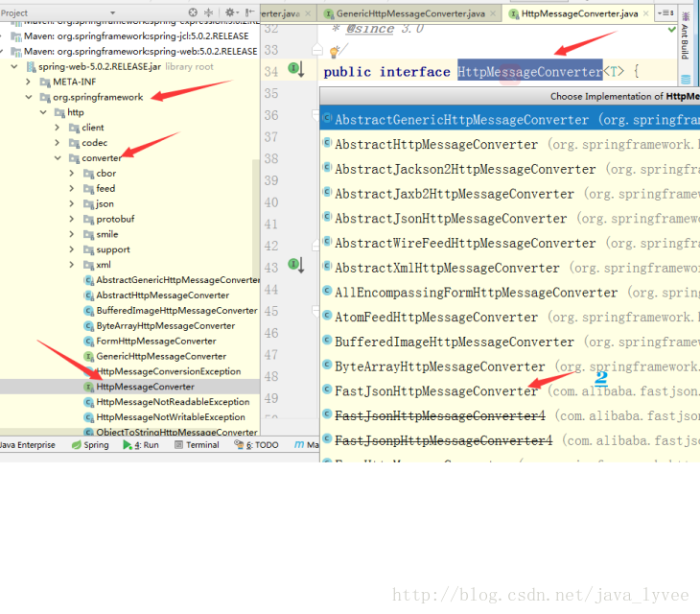Select AbstractGenericHttpMessageConverter in project tree
This screenshot has height=614, width=700.
(178, 280)
